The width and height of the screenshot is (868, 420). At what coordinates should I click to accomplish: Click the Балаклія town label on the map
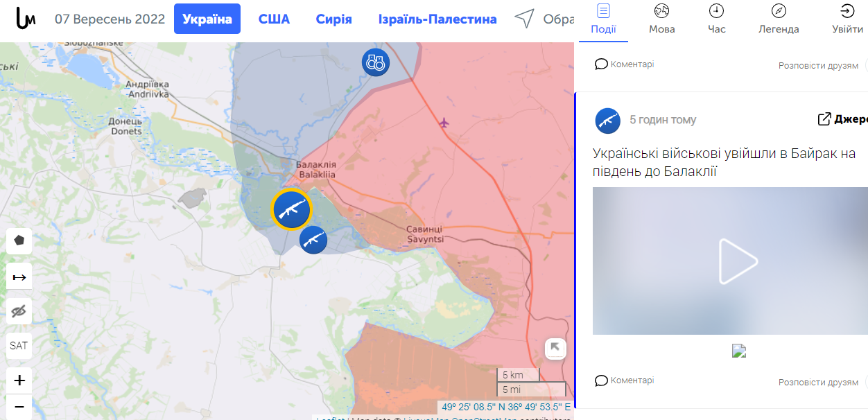point(315,170)
